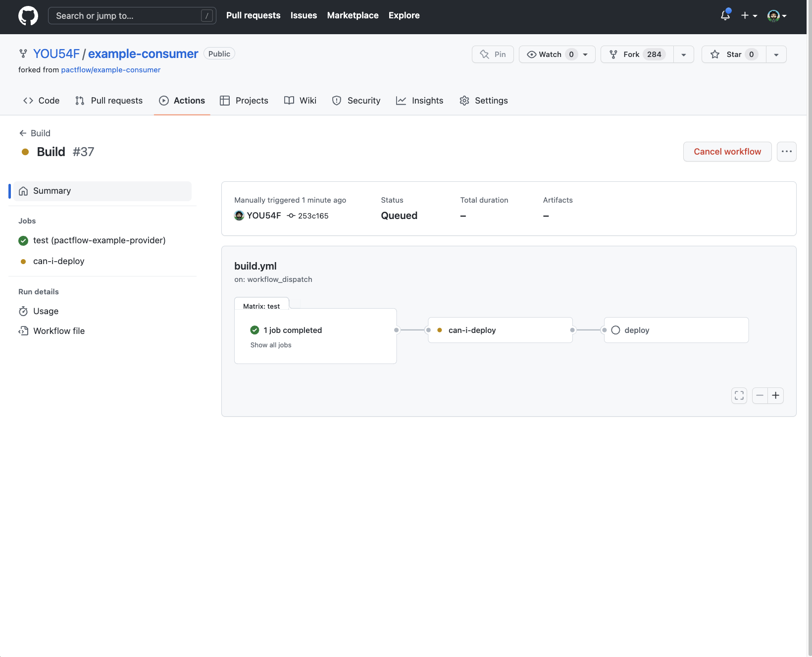Open the notifications bell

click(725, 15)
